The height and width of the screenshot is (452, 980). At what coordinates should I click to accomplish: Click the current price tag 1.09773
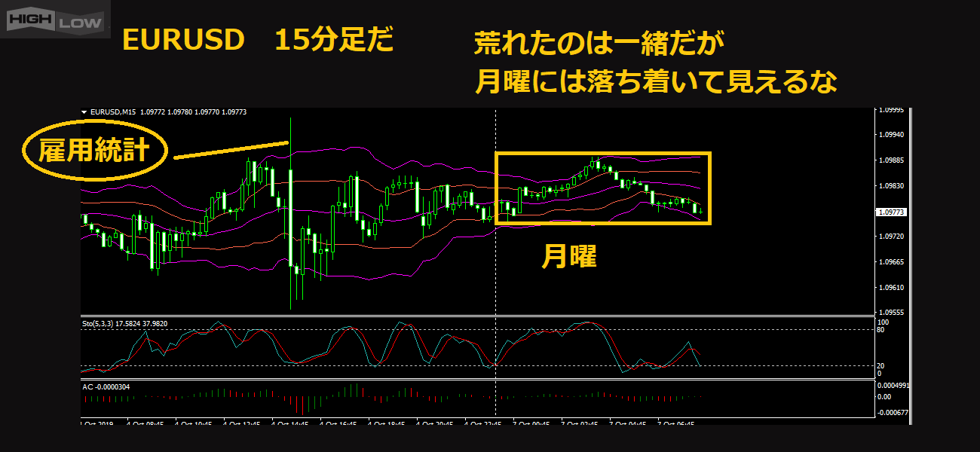point(891,212)
